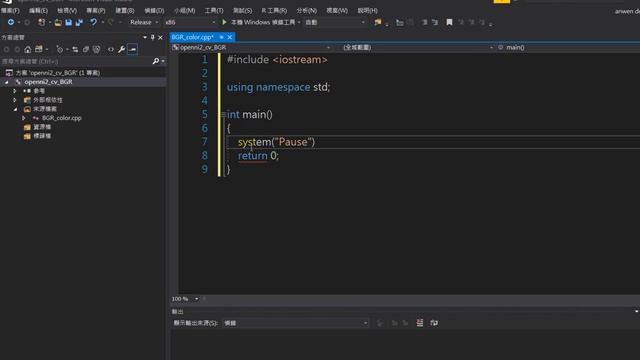Collapse the source files folder containing BGR_color.cpp
This screenshot has width=640, height=360.
(x=15, y=109)
